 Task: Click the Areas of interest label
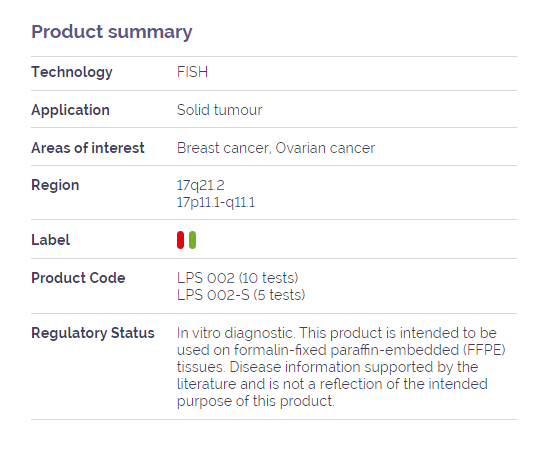(x=88, y=148)
